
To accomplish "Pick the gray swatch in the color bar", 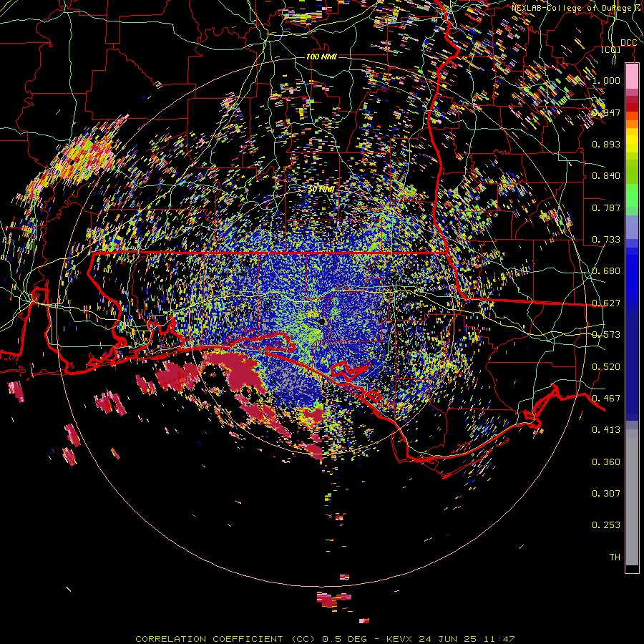I will click(x=632, y=497).
